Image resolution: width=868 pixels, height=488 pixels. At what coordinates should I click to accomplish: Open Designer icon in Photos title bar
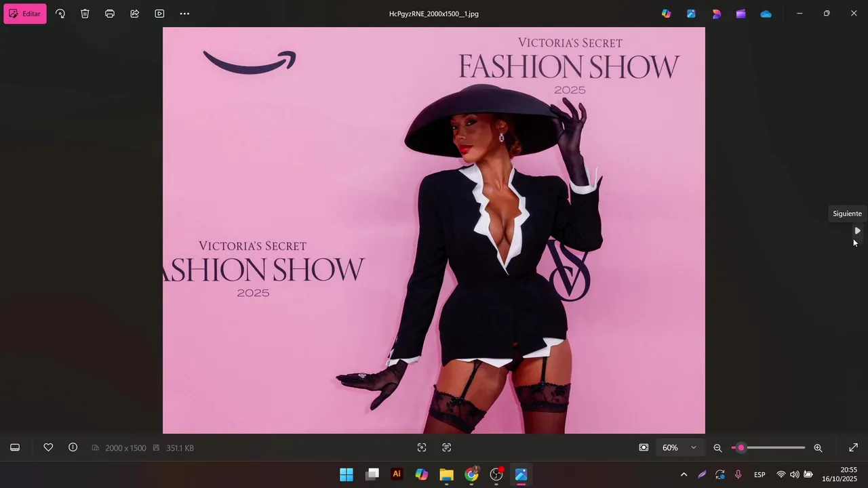click(x=691, y=14)
